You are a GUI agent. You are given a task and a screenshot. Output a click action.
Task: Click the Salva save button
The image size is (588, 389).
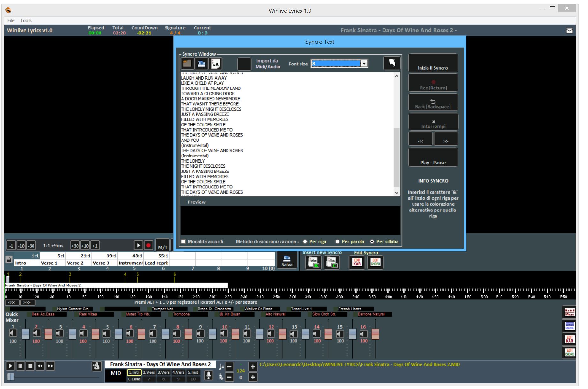pyautogui.click(x=287, y=261)
